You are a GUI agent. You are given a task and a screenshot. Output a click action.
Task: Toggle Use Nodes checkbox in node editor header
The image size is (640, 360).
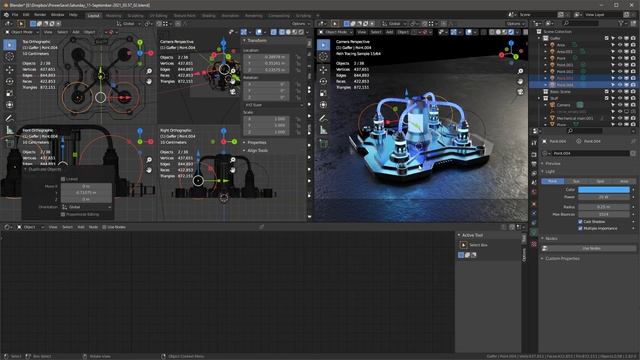pyautogui.click(x=104, y=227)
